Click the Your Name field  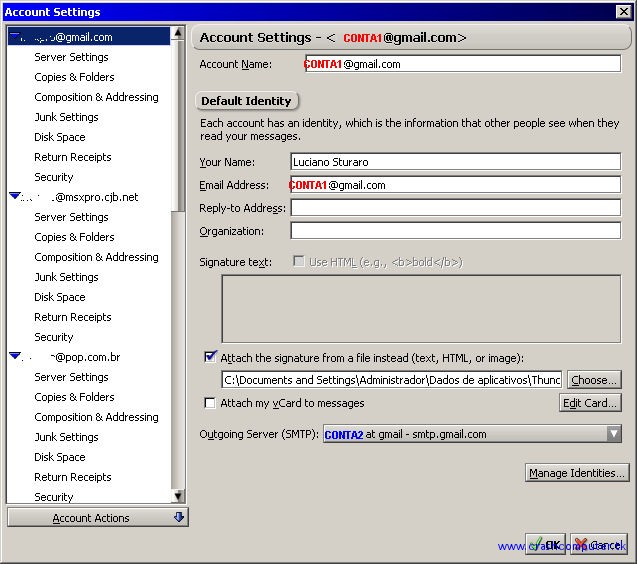pyautogui.click(x=455, y=162)
